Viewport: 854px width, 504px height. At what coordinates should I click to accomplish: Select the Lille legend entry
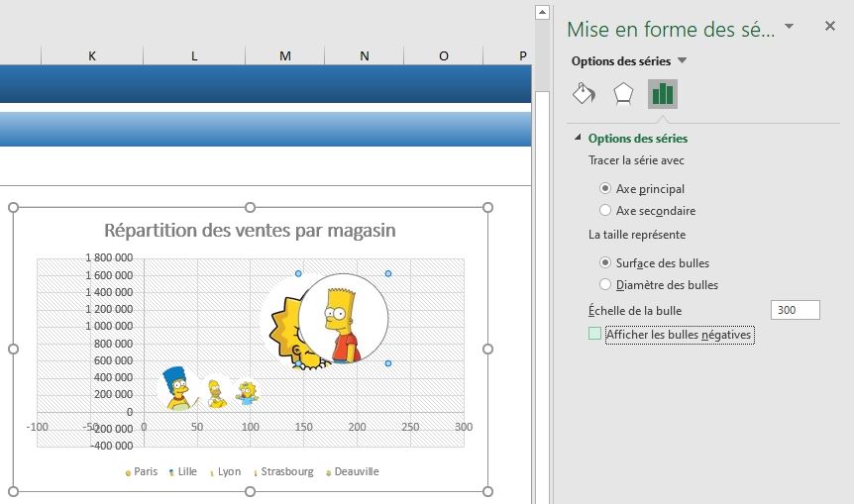(x=182, y=472)
